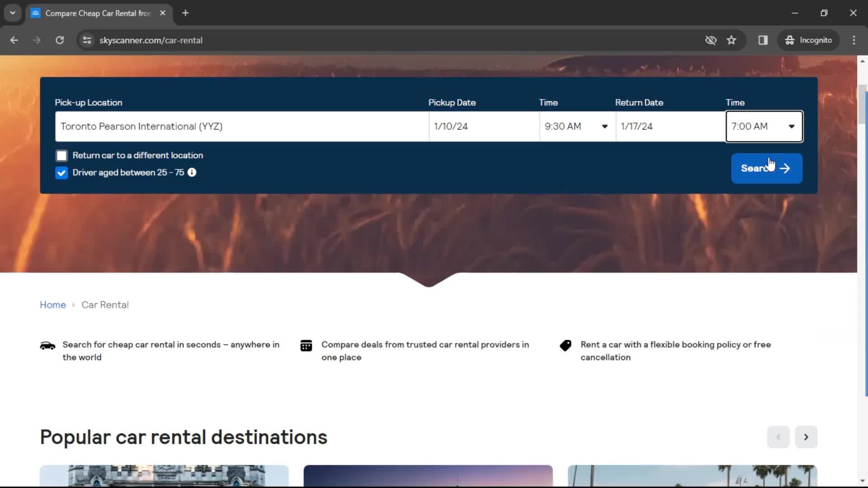Click the browser extensions icon
868x488 pixels.
[763, 40]
